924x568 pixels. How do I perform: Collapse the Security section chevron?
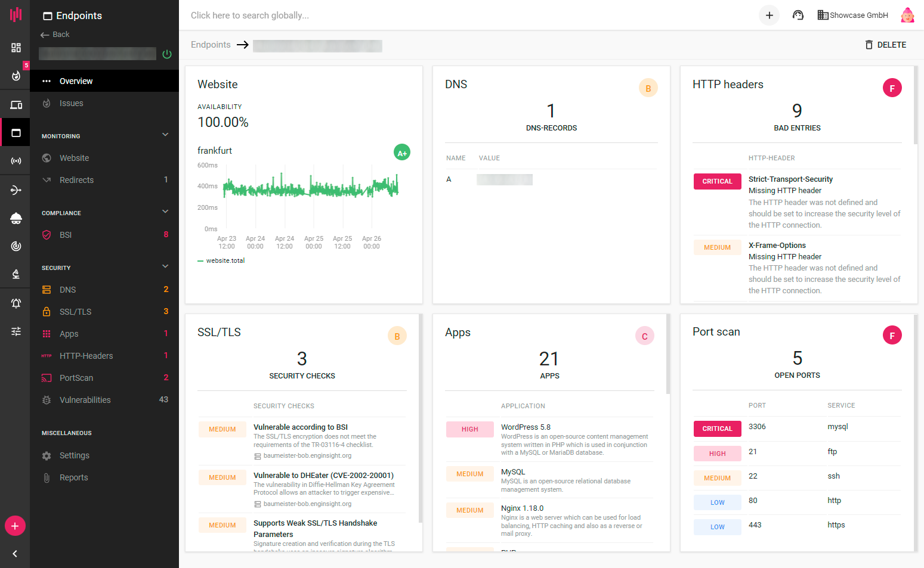point(165,266)
